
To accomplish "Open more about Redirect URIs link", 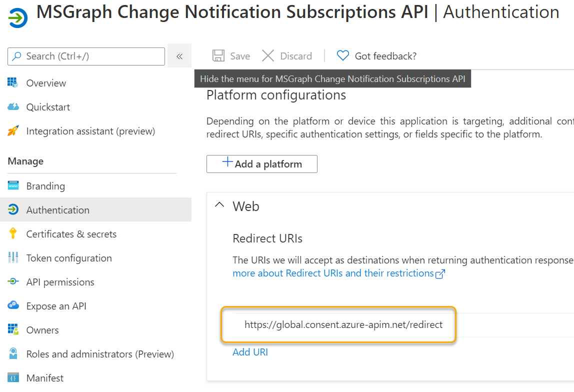I will [333, 273].
